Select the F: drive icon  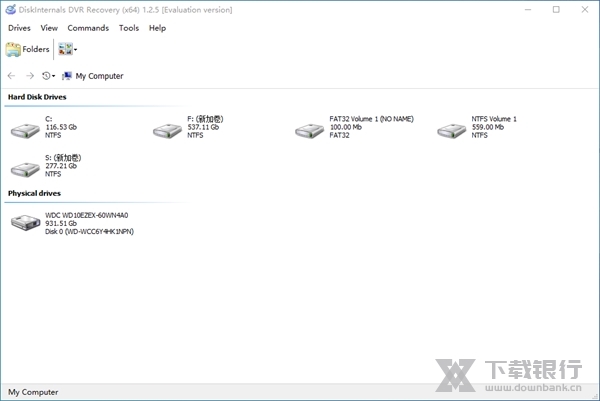[x=166, y=127]
